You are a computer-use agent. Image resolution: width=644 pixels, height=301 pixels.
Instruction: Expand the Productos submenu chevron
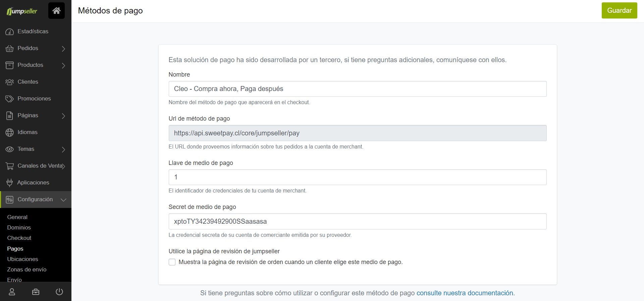point(63,66)
